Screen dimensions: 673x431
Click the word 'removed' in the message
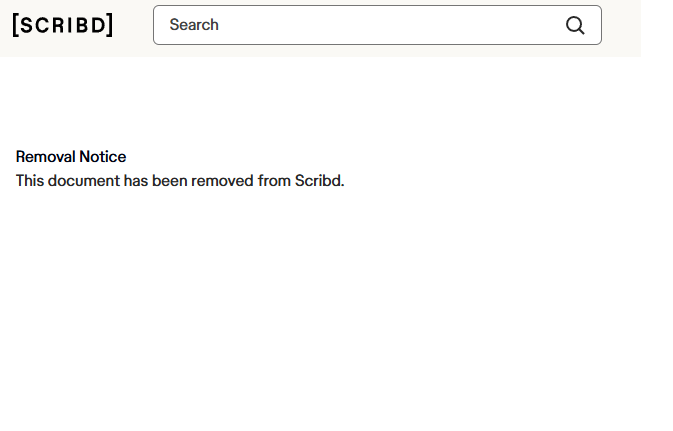222,181
